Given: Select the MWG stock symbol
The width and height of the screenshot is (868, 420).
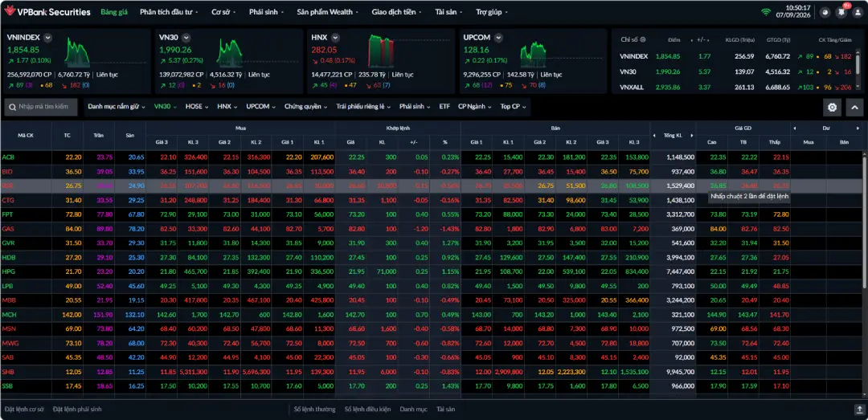Looking at the screenshot, I should click(10, 343).
